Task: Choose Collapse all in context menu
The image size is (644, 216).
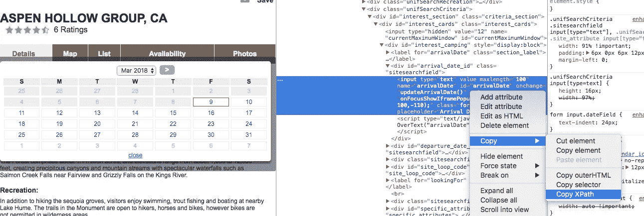Action: [508, 200]
